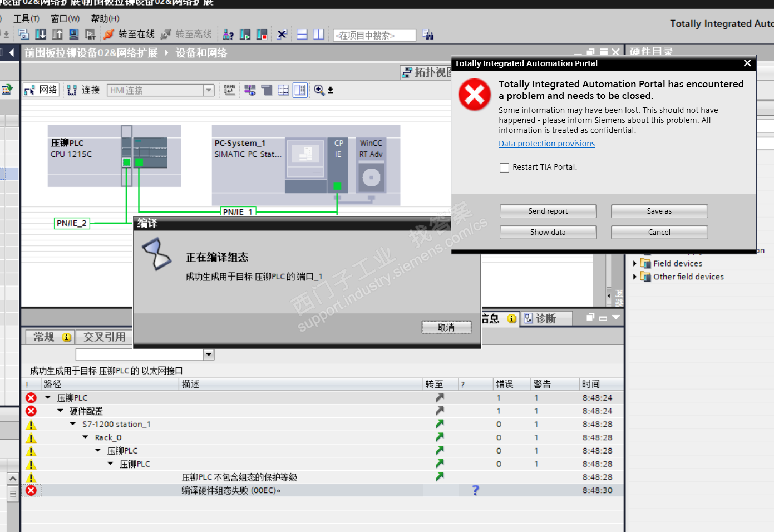
Task: Click the 设备和网络 breadcrumb item
Action: pos(201,53)
